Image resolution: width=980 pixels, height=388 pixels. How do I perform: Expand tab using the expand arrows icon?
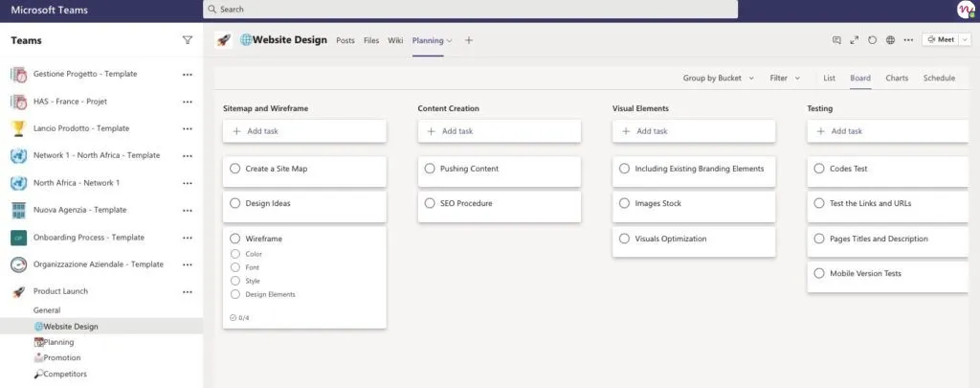[x=855, y=40]
